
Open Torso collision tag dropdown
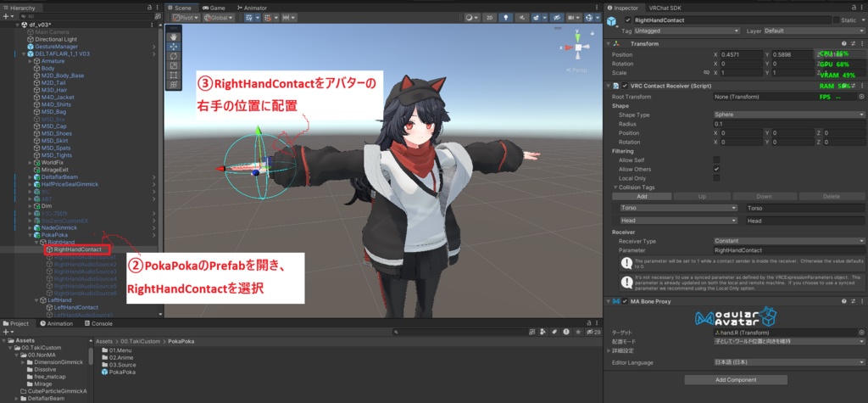pos(679,209)
